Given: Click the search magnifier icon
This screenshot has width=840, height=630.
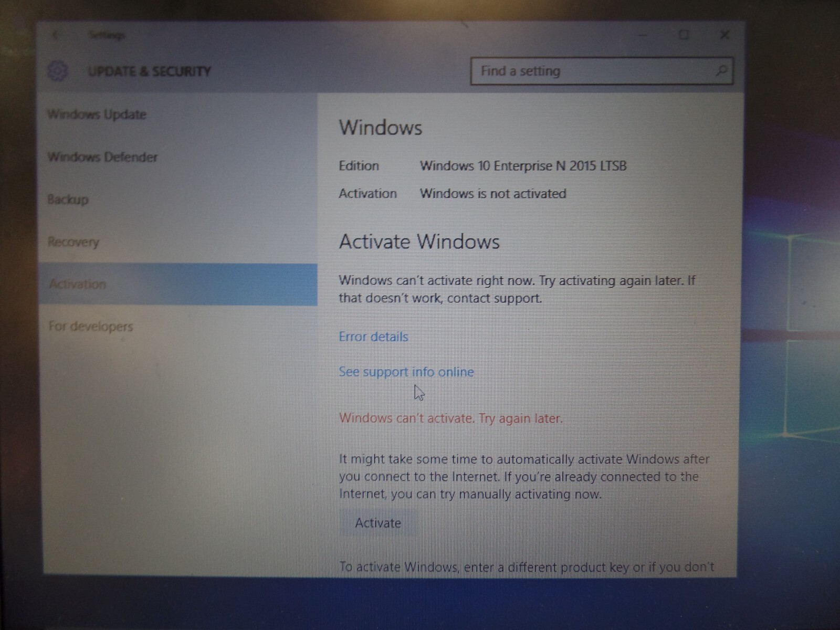Looking at the screenshot, I should click(x=722, y=70).
